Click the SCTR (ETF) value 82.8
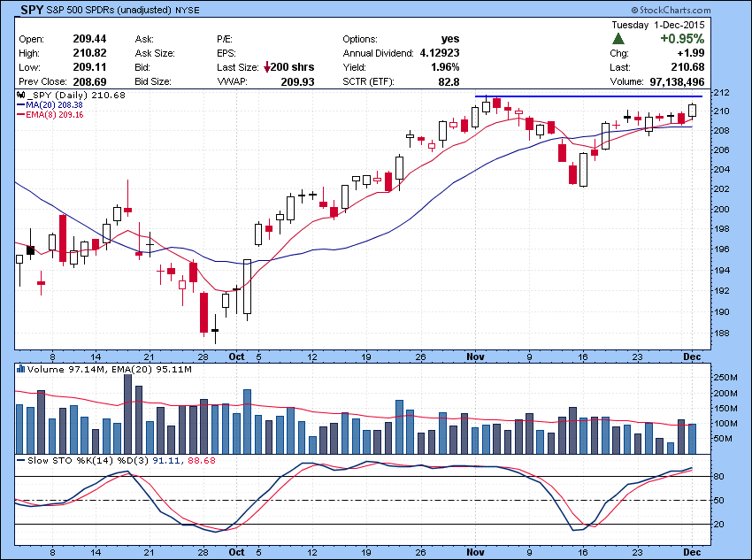Viewport: 752px width, 560px height. coord(449,81)
